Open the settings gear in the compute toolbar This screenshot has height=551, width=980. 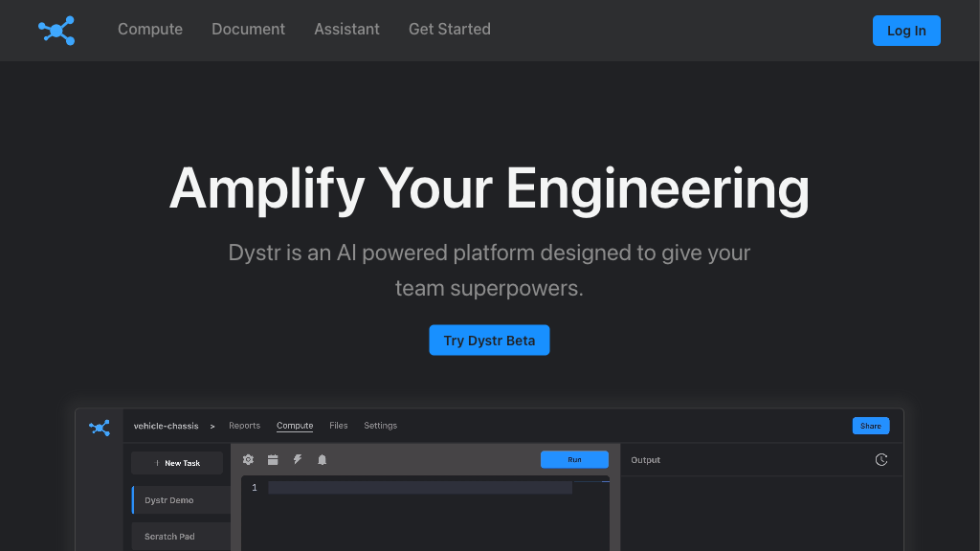pos(248,459)
